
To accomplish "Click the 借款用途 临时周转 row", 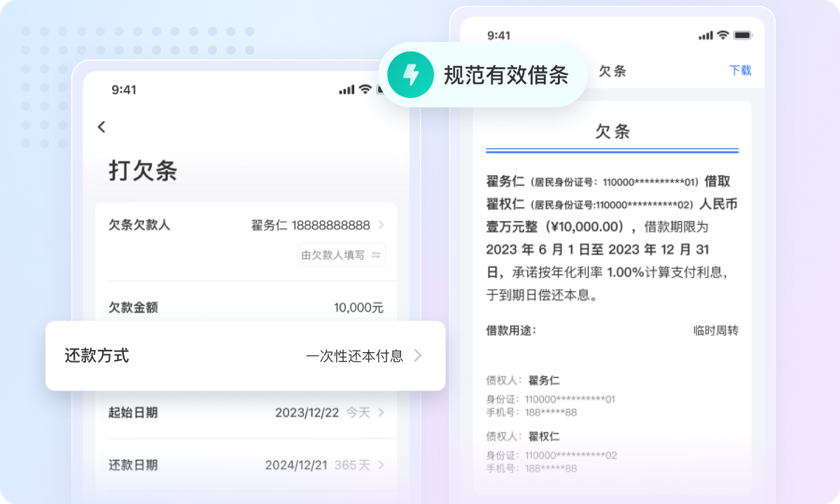I will 612,330.
